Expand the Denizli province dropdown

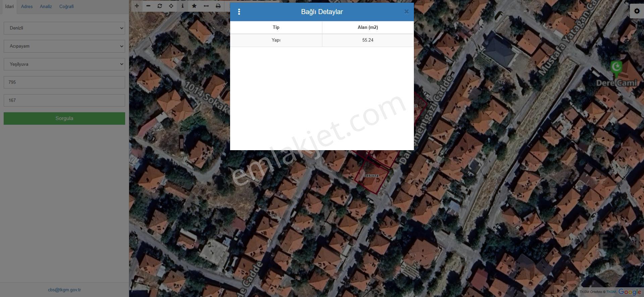64,28
